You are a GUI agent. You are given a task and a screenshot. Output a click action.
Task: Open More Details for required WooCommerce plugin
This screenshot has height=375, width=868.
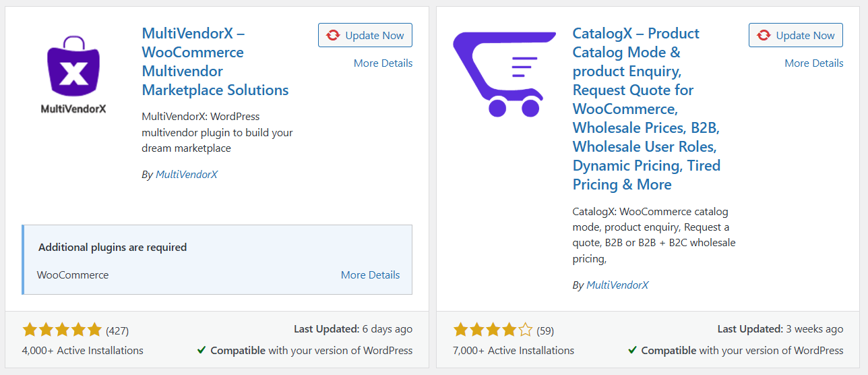[x=370, y=275]
